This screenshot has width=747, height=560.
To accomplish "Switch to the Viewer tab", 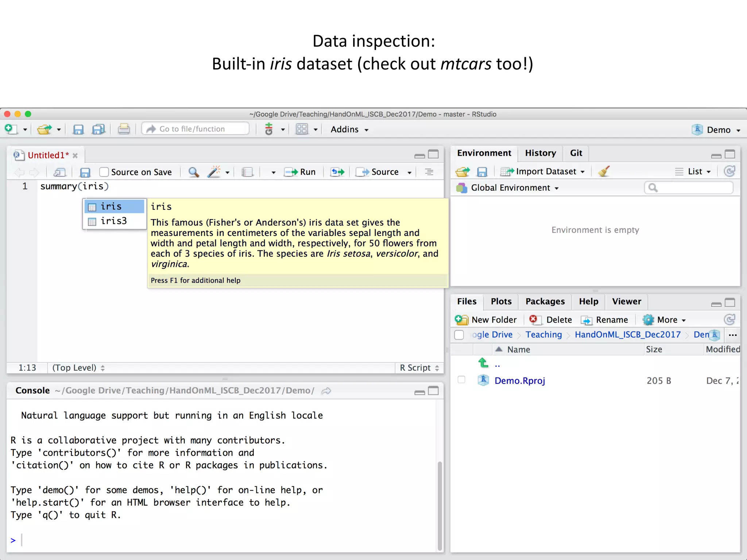I will [626, 302].
